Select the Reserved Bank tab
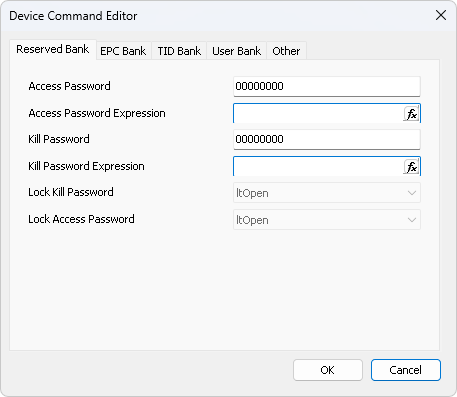The width and height of the screenshot is (457, 397). [53, 50]
